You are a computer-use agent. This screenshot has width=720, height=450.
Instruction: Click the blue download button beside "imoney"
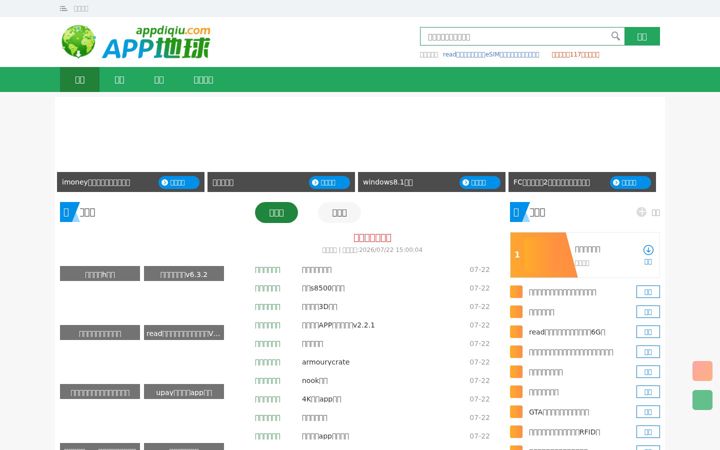[x=179, y=182]
